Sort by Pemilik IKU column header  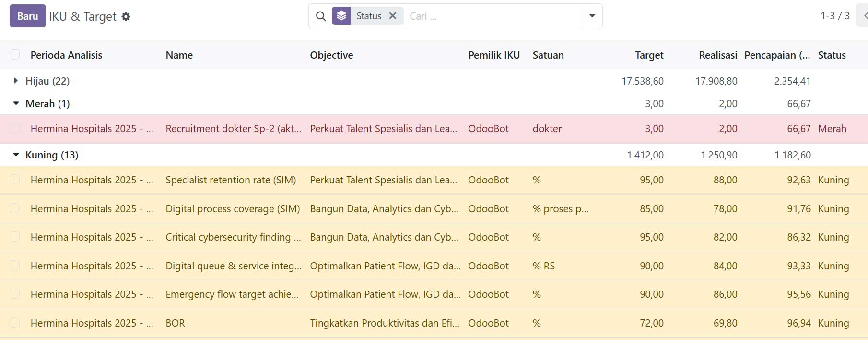494,55
